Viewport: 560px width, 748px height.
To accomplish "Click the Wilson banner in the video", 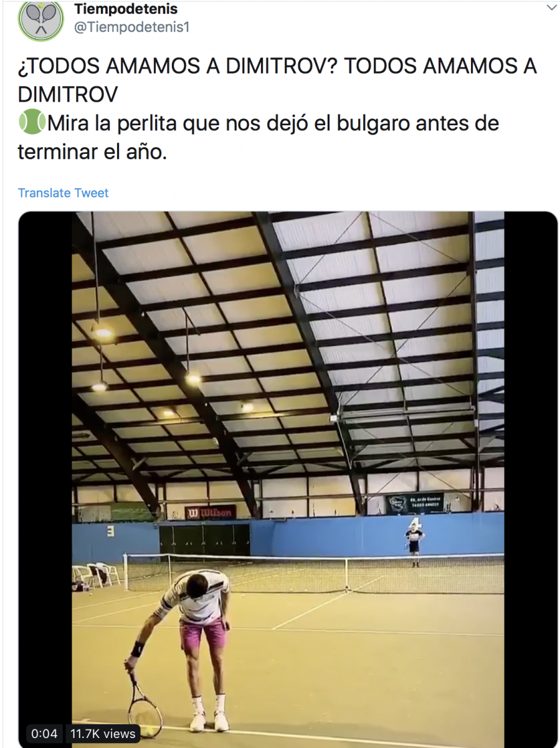I will coord(210,512).
